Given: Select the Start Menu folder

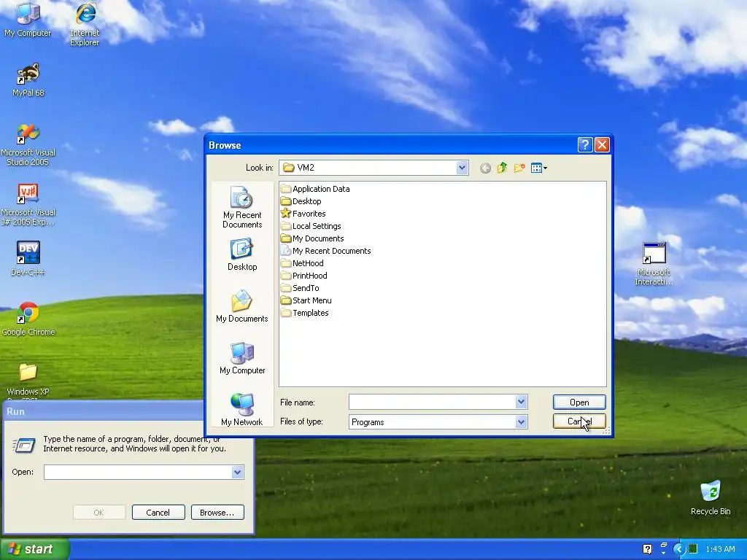Looking at the screenshot, I should tap(306, 300).
